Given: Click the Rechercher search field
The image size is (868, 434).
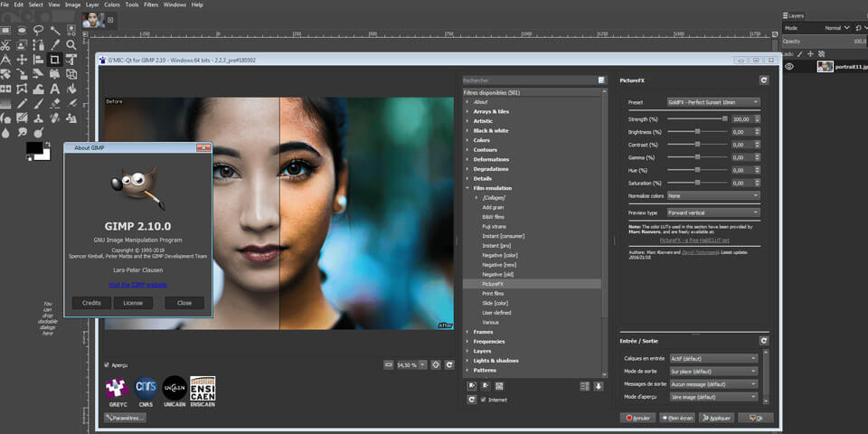Looking at the screenshot, I should pyautogui.click(x=531, y=80).
